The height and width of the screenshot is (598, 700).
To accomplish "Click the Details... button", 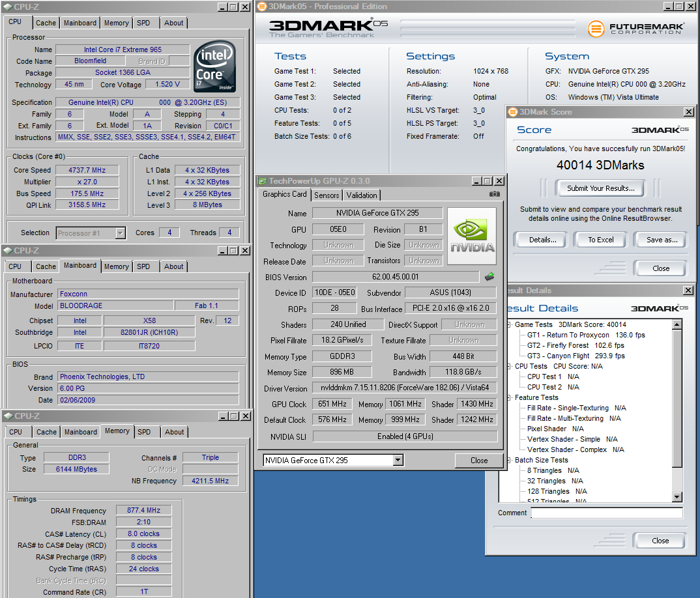I will point(542,240).
